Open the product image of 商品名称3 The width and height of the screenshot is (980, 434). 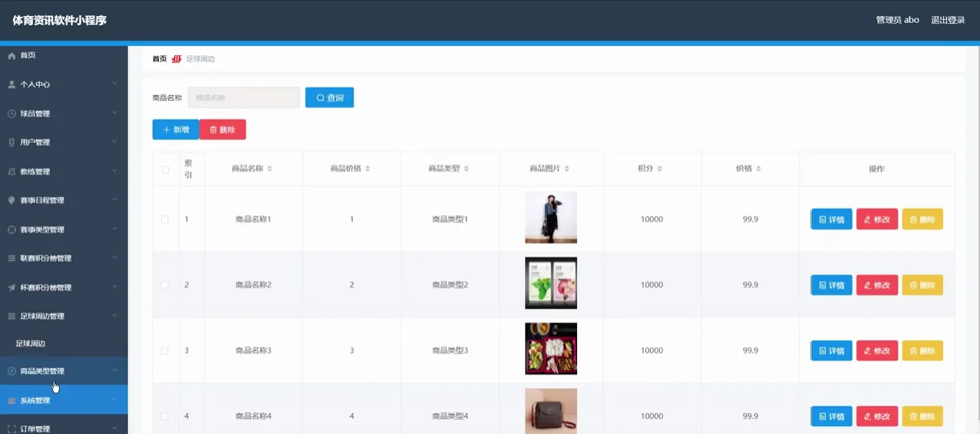(551, 349)
